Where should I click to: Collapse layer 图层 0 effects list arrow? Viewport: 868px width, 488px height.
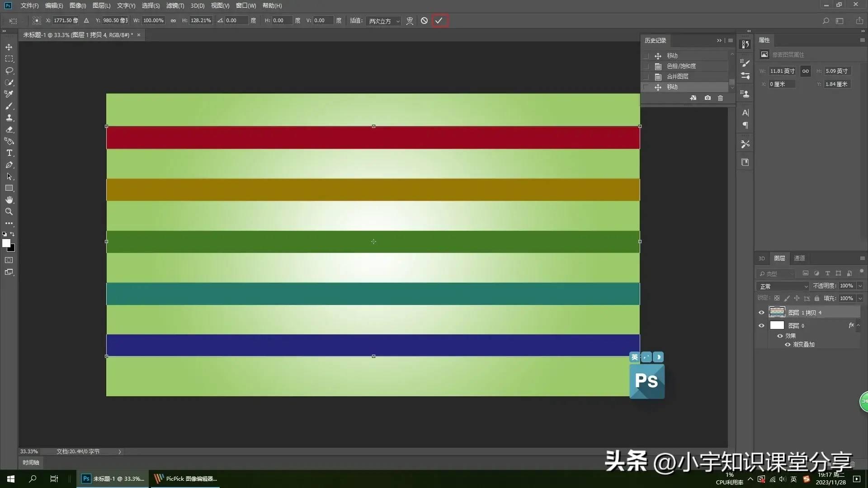[x=858, y=325]
